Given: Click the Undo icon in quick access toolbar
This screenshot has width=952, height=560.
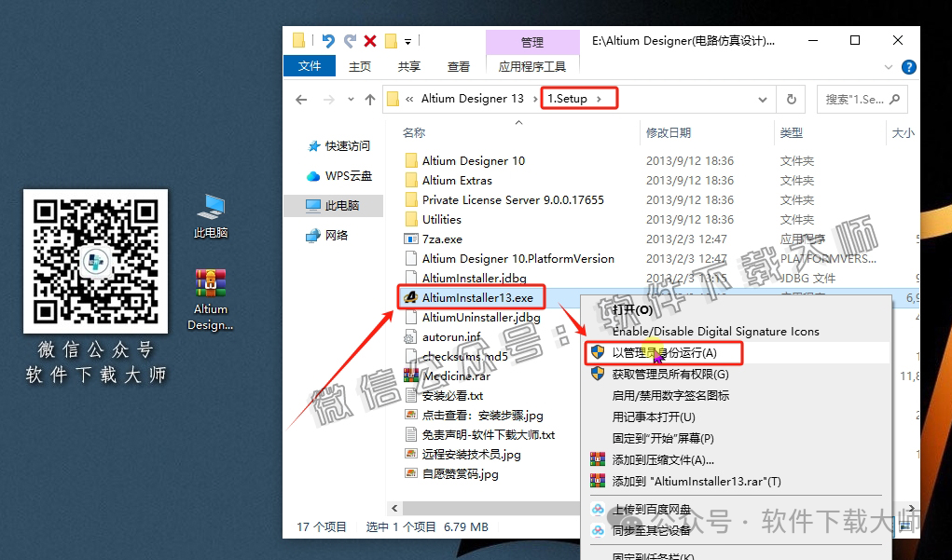Looking at the screenshot, I should click(329, 41).
